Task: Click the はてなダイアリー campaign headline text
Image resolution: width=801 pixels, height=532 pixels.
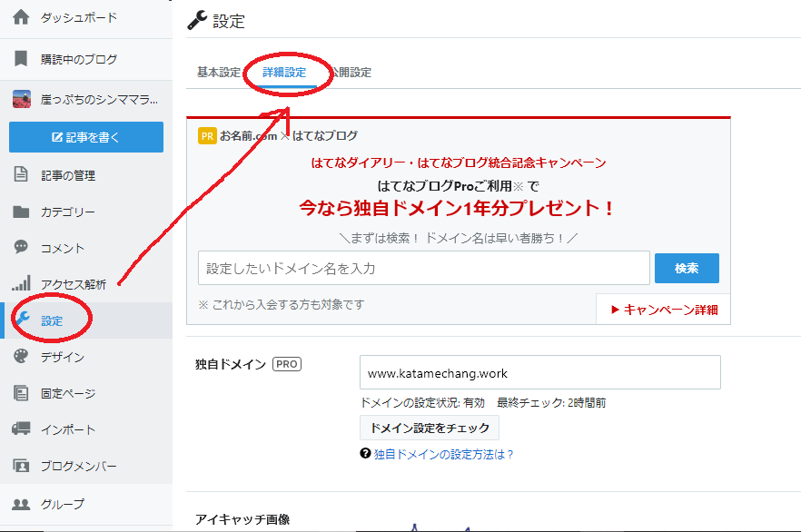Action: (459, 163)
